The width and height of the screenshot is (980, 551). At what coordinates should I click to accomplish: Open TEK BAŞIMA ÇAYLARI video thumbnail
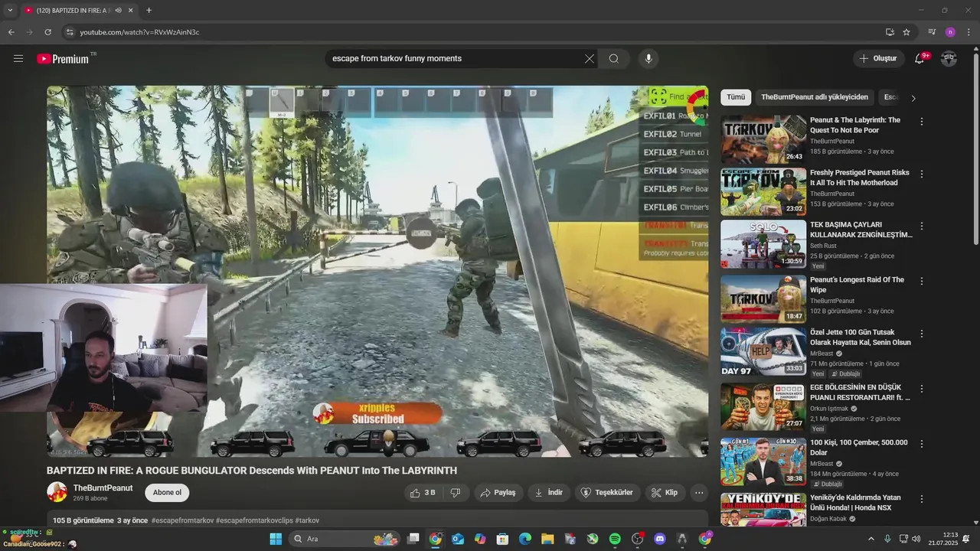point(763,244)
